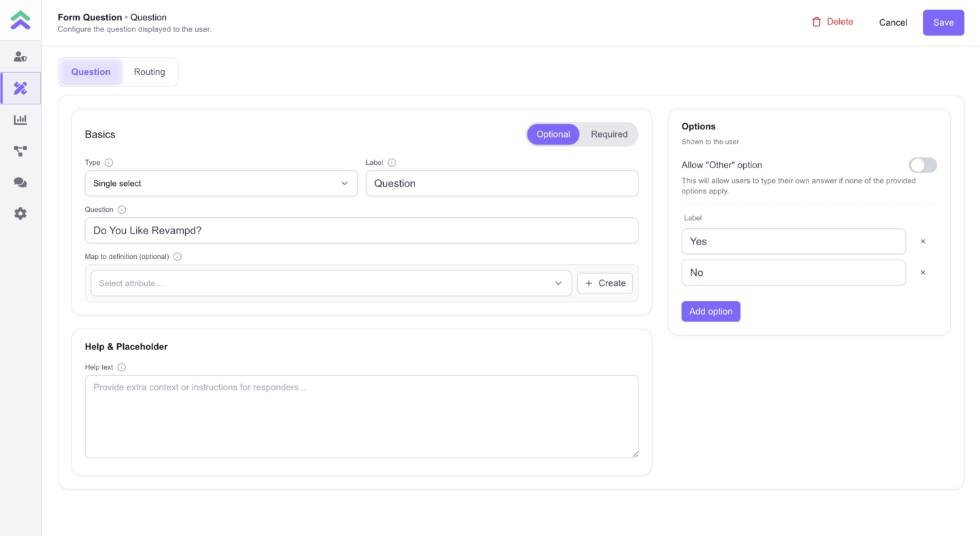Viewport: 980px width, 536px height.
Task: Click the Add option button
Action: pyautogui.click(x=710, y=311)
